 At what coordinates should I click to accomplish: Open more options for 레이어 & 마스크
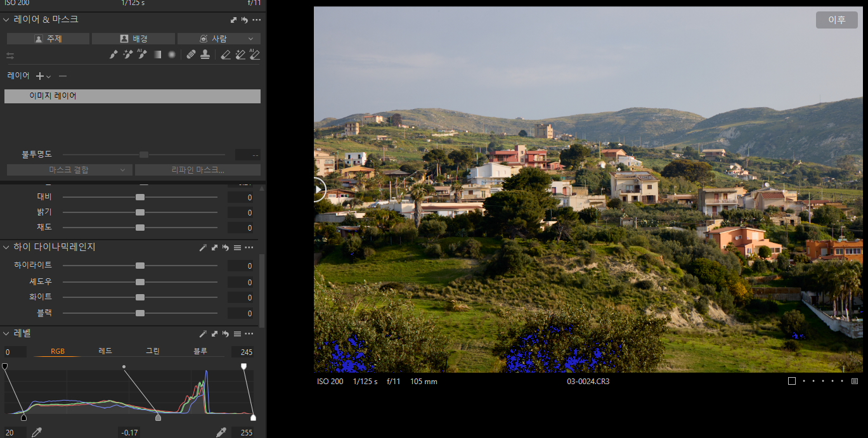point(256,20)
